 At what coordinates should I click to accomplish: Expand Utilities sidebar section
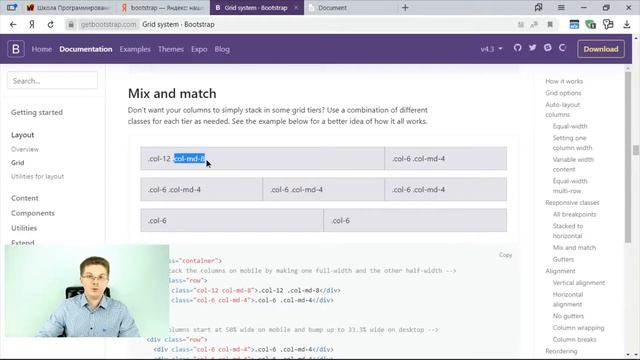coord(24,228)
